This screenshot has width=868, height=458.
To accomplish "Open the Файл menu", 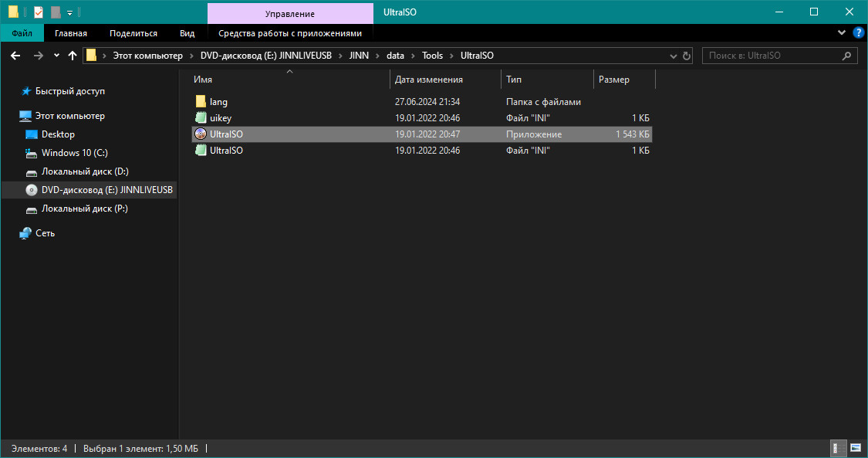I will 22,33.
